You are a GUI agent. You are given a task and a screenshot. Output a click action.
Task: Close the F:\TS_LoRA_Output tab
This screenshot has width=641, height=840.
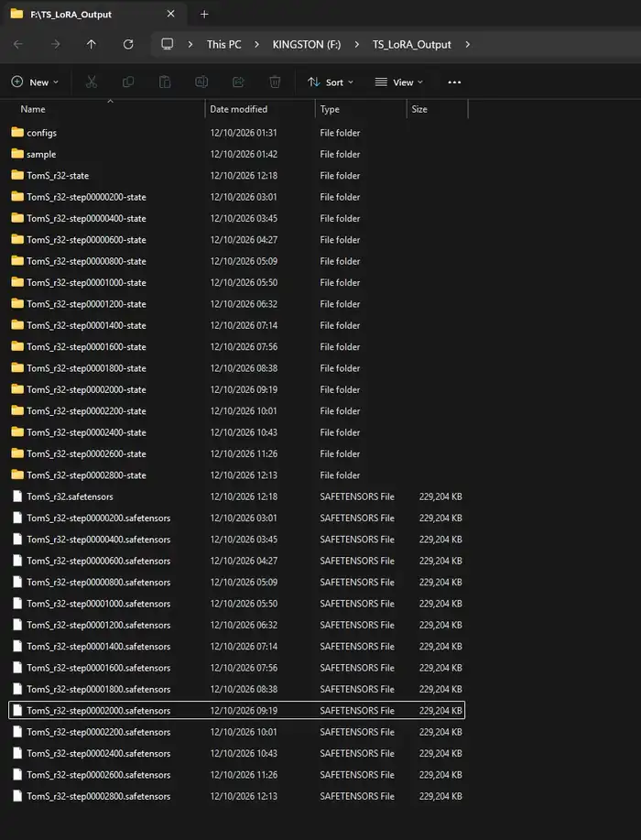coord(171,14)
